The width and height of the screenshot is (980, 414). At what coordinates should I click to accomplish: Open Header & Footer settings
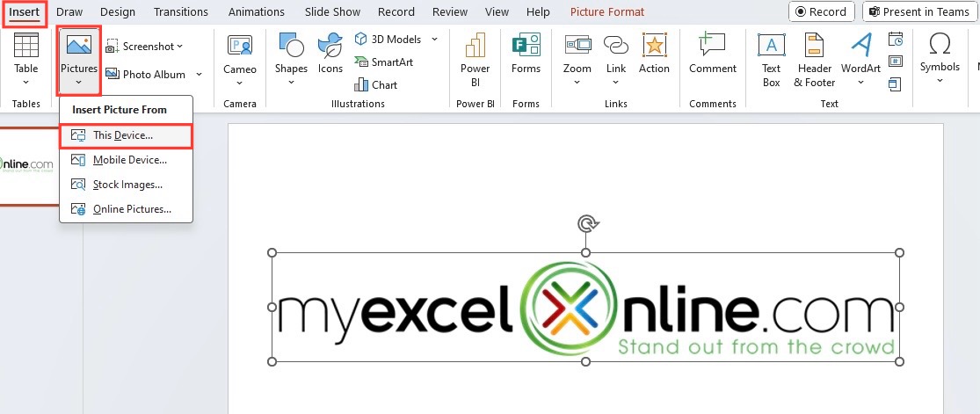(815, 60)
